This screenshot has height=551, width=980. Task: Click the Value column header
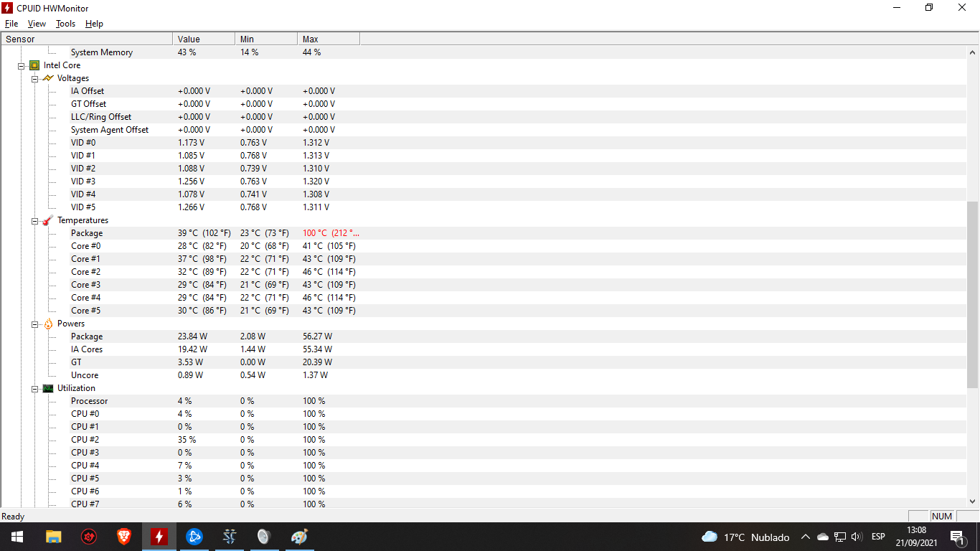pos(204,39)
